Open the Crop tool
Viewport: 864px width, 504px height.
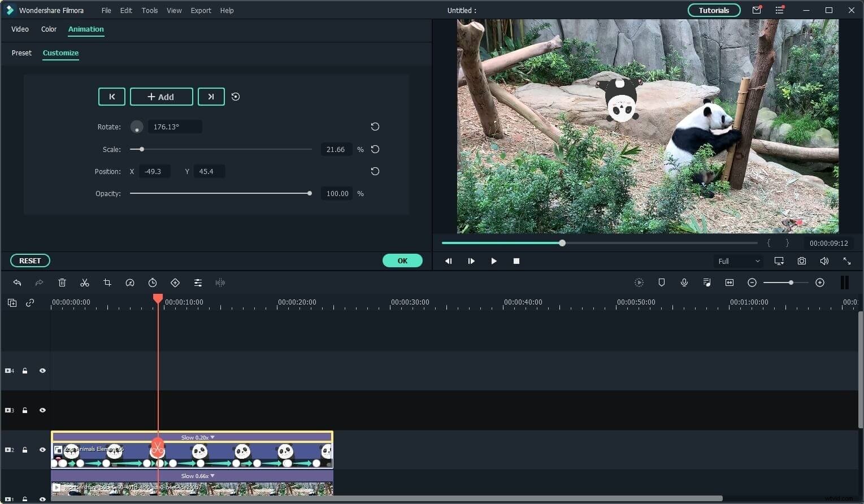coord(107,283)
